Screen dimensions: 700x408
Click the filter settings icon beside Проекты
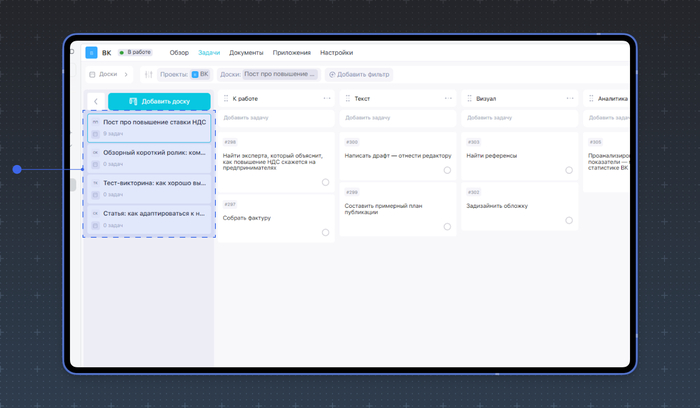tap(149, 75)
